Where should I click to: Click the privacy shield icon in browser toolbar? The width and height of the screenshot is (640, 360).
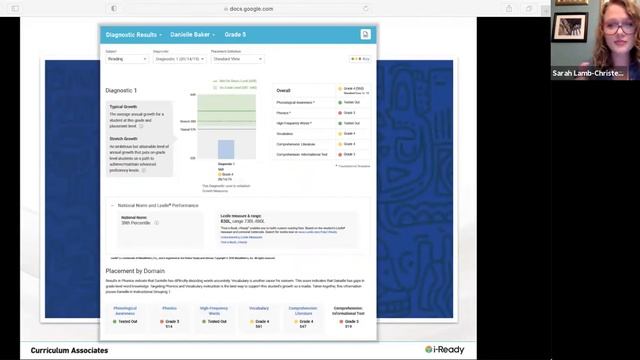(x=114, y=9)
